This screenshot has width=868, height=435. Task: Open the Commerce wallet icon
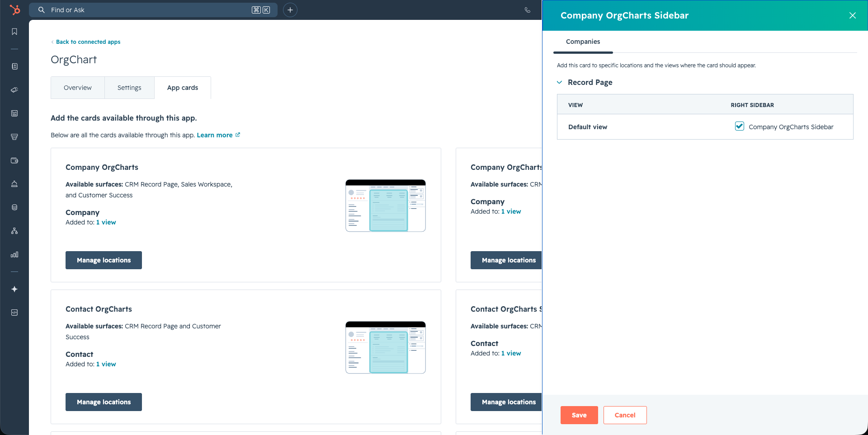pyautogui.click(x=14, y=160)
